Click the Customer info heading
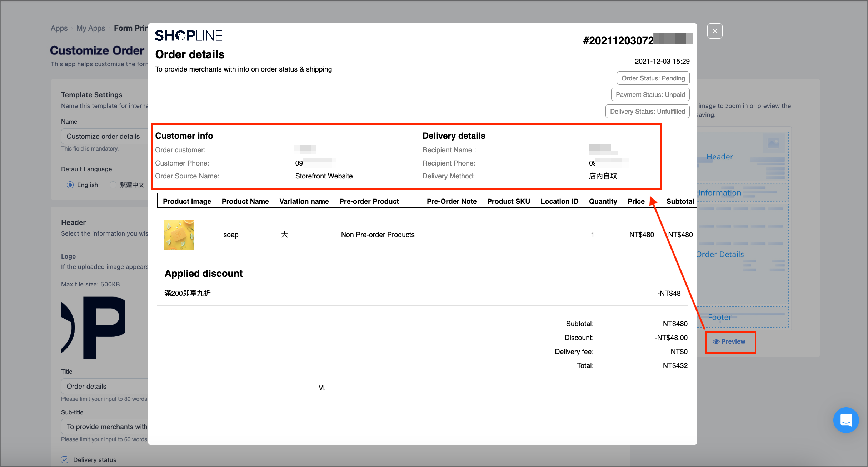 pyautogui.click(x=184, y=136)
